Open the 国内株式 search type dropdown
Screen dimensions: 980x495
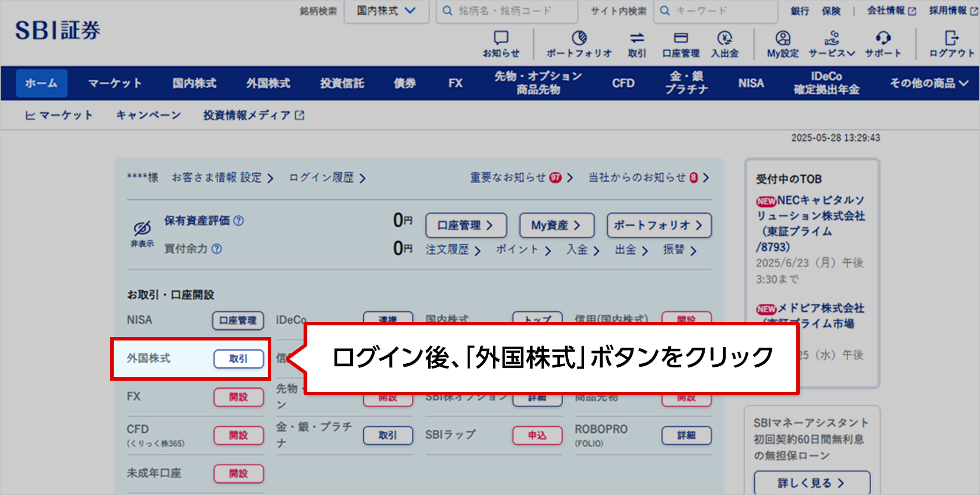(x=386, y=11)
